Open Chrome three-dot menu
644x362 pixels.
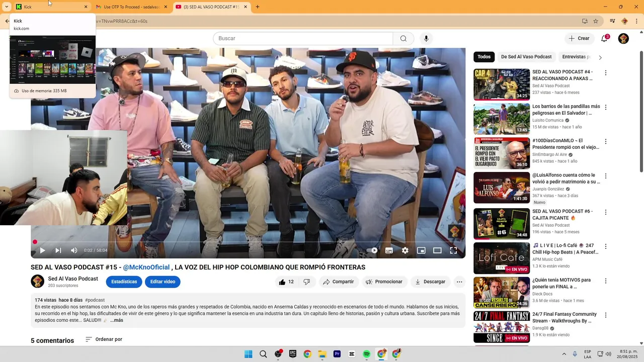coord(637,21)
